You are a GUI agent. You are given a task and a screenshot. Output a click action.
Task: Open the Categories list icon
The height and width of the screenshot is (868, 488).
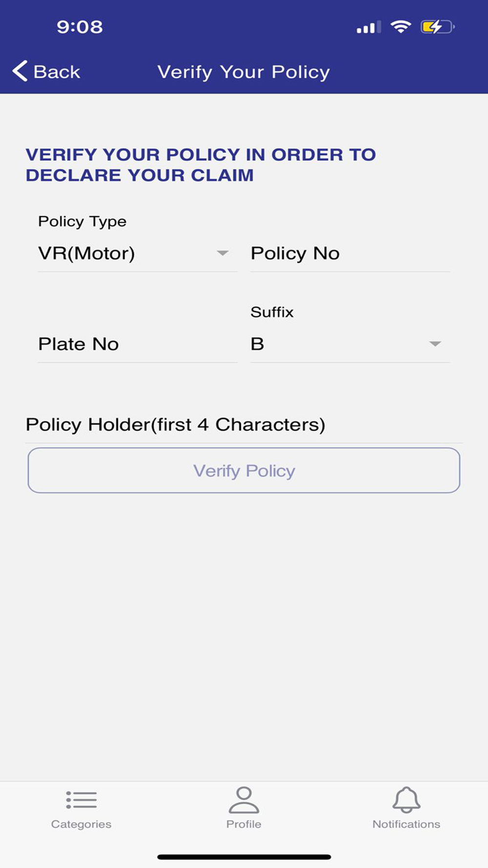coord(81,800)
